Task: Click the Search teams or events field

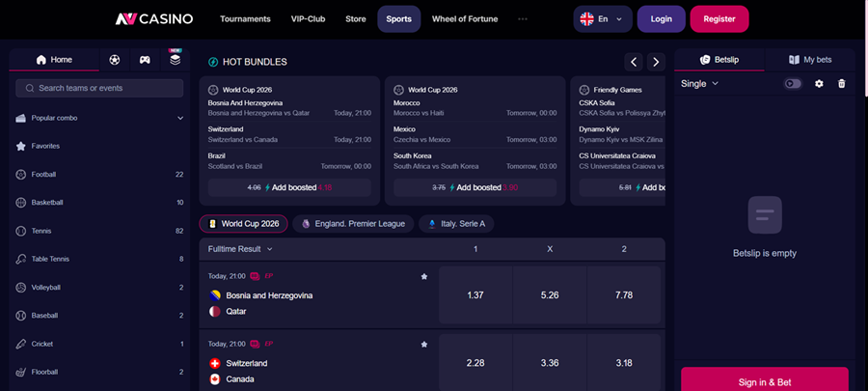Action: point(99,88)
